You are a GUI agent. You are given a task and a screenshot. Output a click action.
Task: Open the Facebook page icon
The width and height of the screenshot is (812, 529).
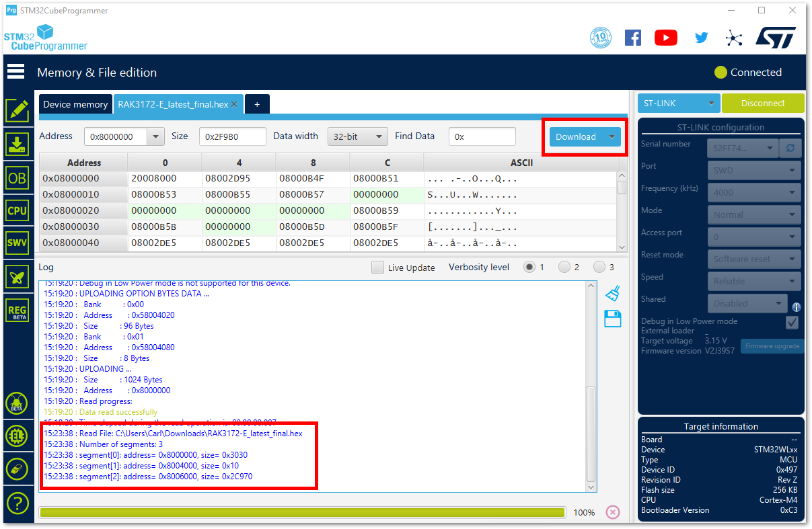point(633,38)
